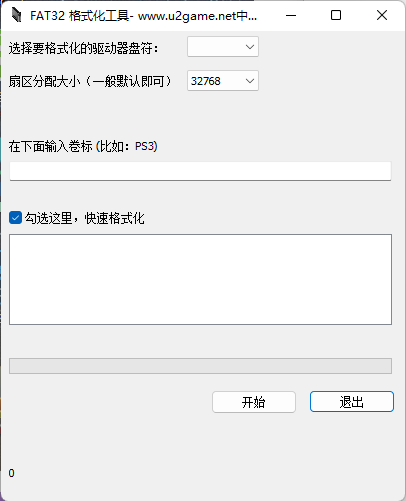Screen dimensions: 406x501
Task: Click the FAT32 format tool title-bar icon
Action: (16, 15)
